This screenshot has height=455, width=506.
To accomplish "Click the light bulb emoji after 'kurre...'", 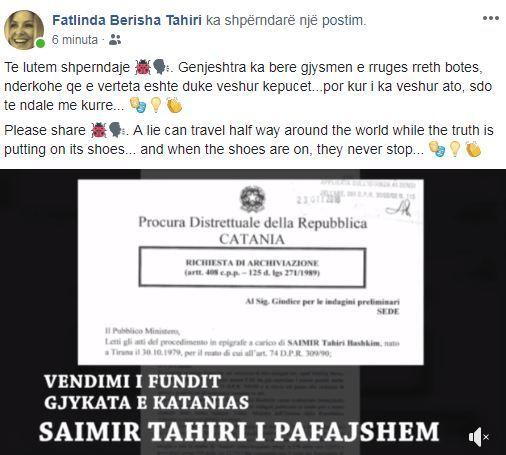I will coord(156,105).
